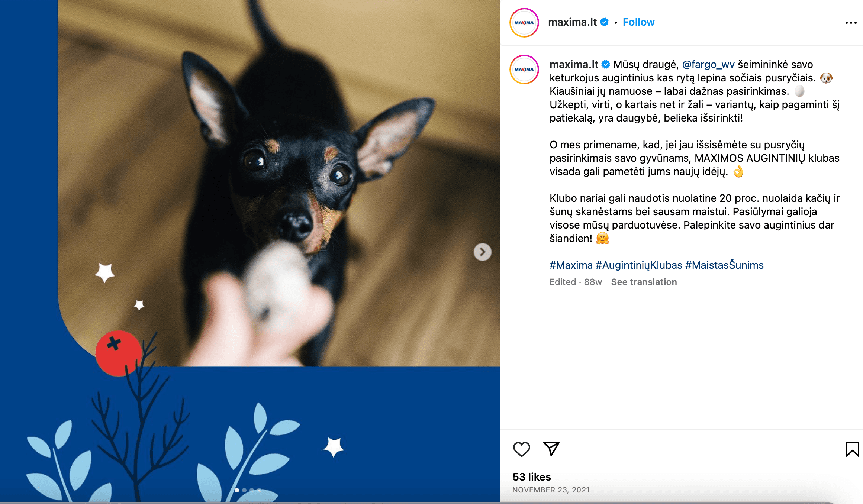
Task: Click maxima.lt username in post header
Action: [573, 22]
